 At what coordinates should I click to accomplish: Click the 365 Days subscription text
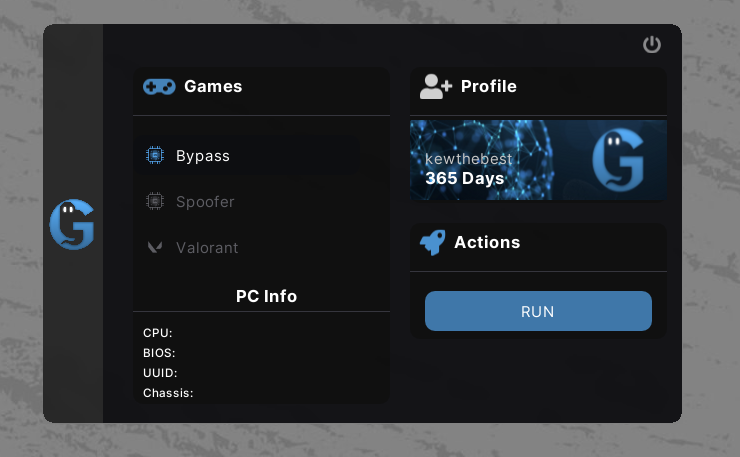click(x=465, y=179)
